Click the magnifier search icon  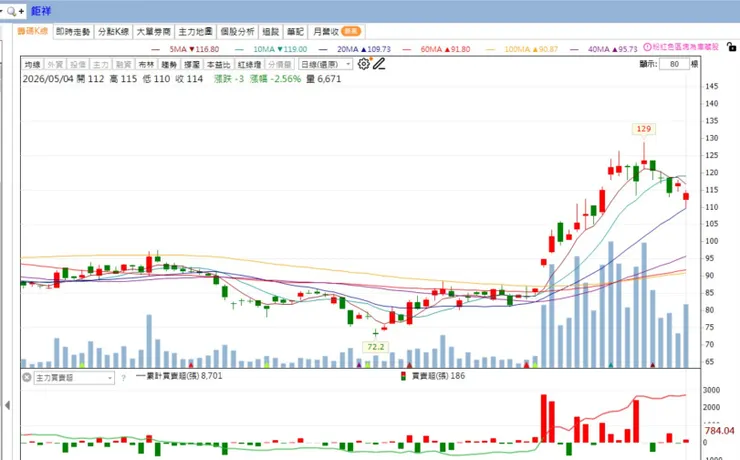click(x=11, y=11)
